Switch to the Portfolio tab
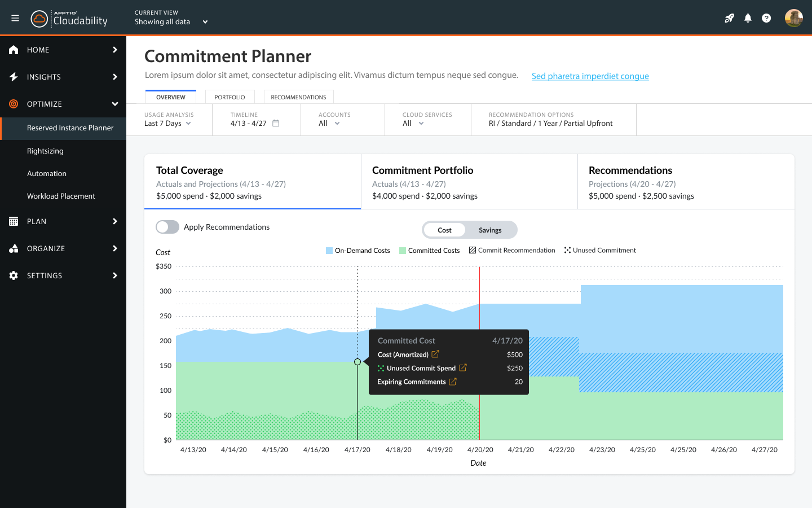Viewport: 812px width, 508px height. pos(230,97)
